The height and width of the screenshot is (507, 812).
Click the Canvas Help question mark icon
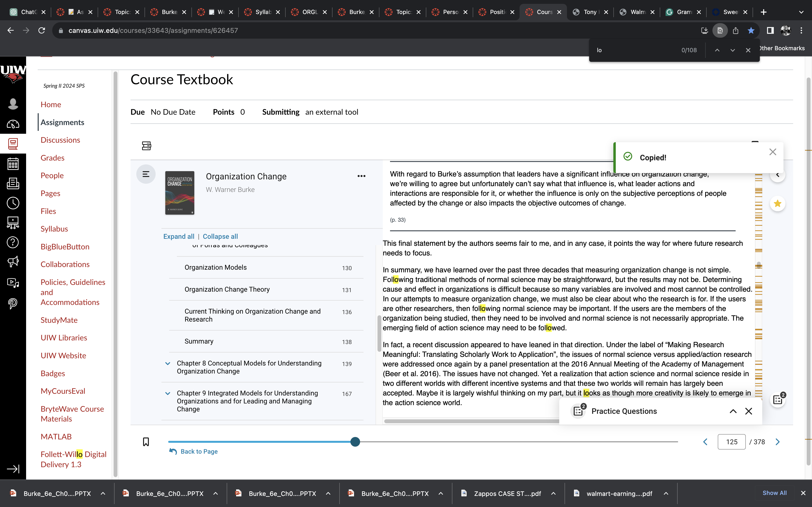tap(13, 242)
